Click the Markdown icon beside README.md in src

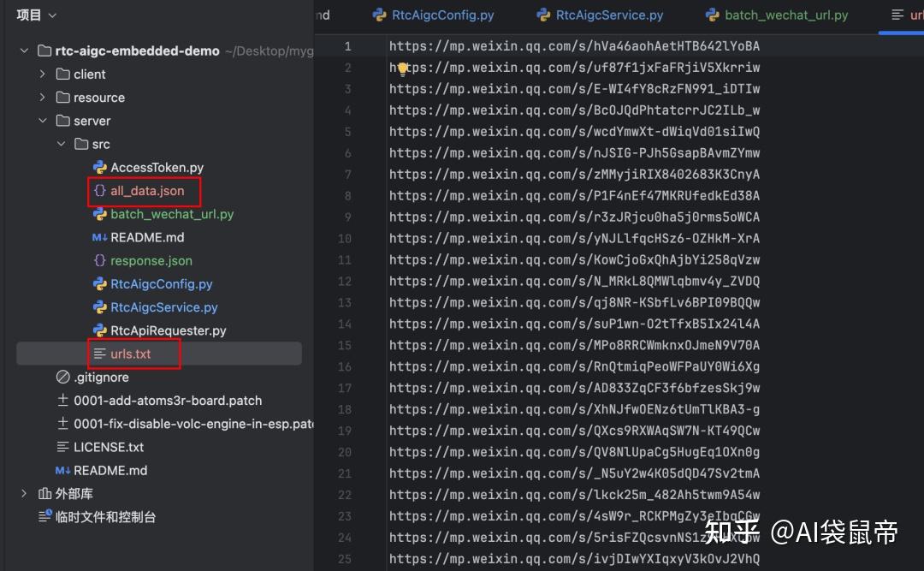click(x=99, y=237)
